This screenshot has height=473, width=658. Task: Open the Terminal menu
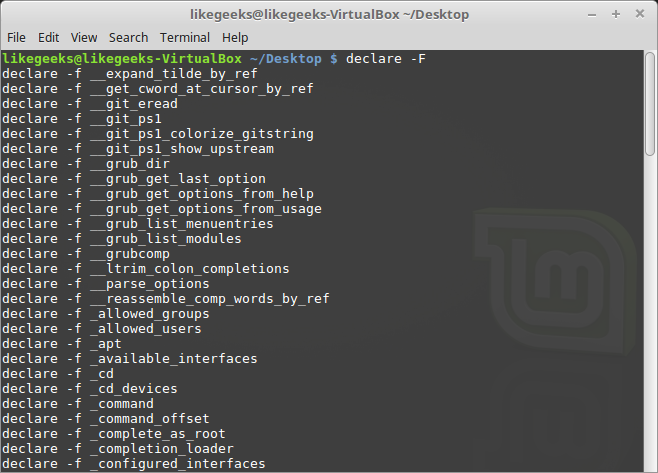pos(185,37)
